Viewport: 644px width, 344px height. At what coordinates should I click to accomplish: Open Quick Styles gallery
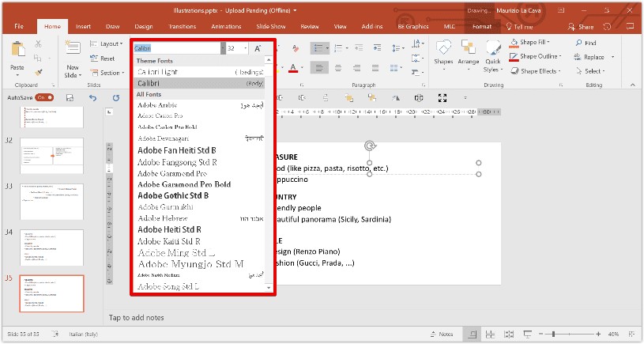[x=493, y=51]
